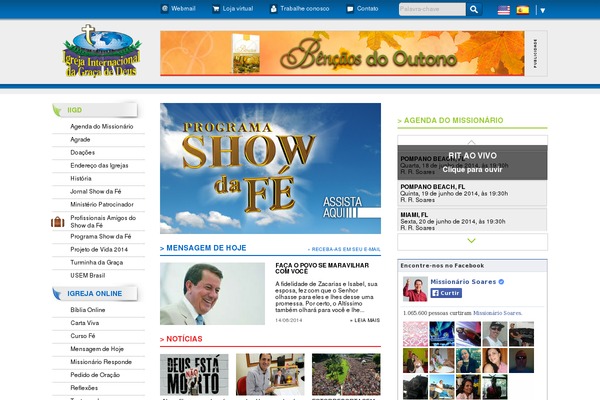Switch language with the Spanish flag
Screen dimensions: 600x400
pyautogui.click(x=523, y=10)
